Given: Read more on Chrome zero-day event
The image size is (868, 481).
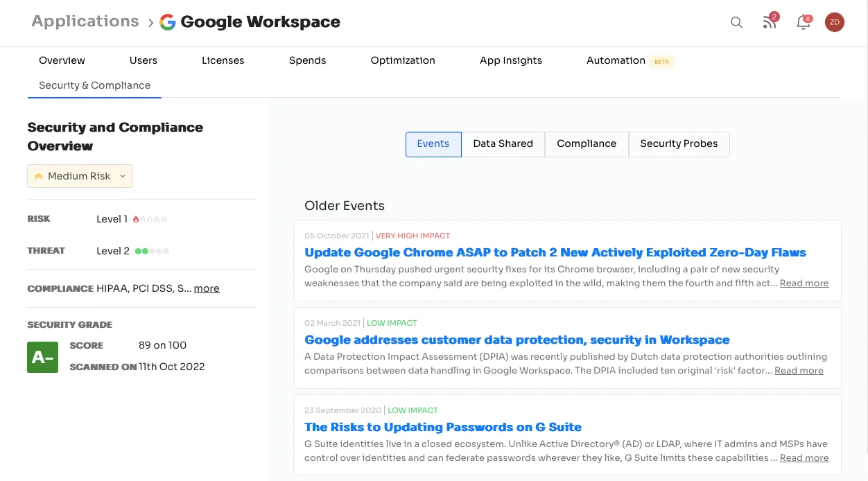Looking at the screenshot, I should [804, 283].
